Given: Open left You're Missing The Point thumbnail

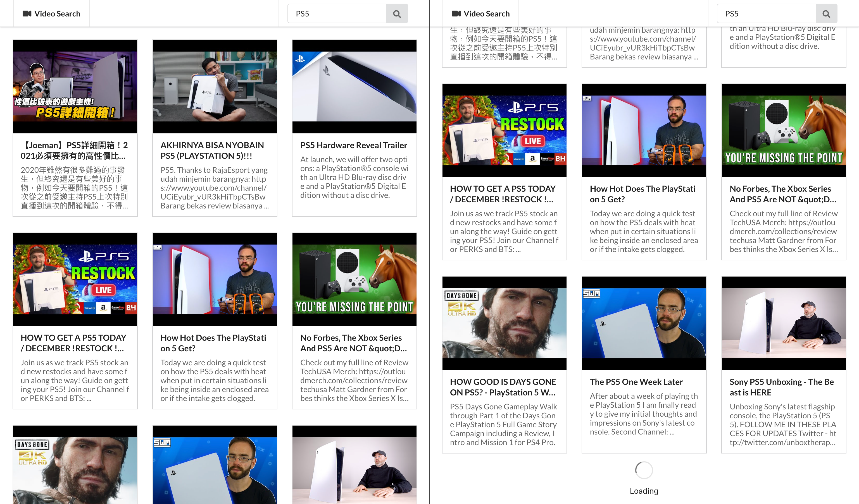Looking at the screenshot, I should click(354, 279).
